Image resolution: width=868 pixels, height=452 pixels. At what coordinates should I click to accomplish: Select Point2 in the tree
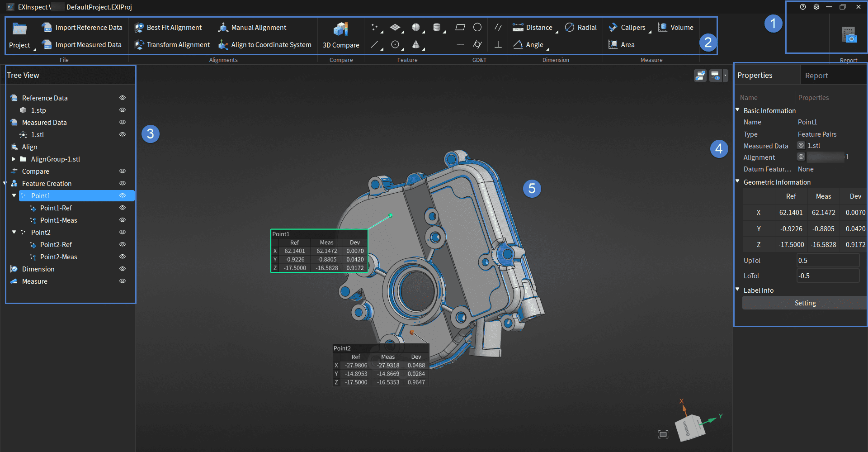click(x=41, y=232)
